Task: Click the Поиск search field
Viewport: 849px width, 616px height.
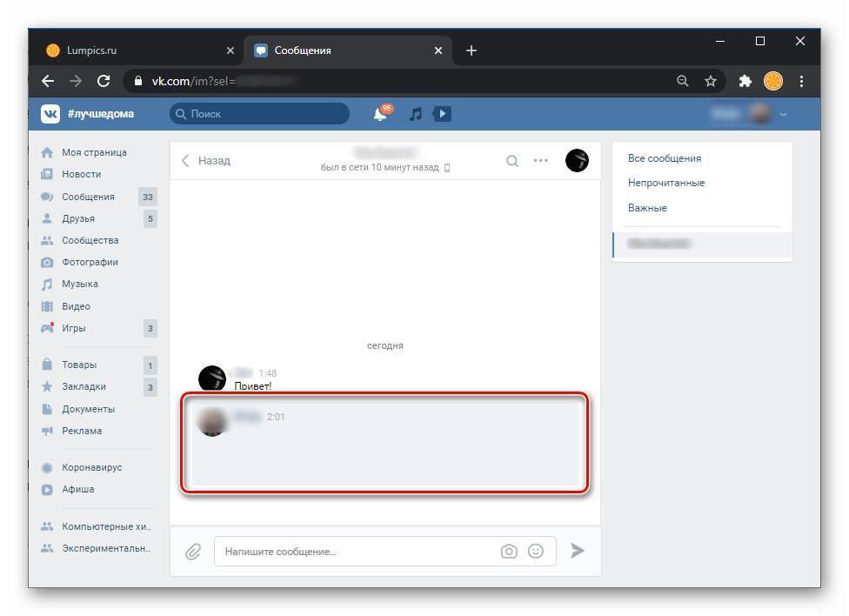Action: tap(259, 114)
